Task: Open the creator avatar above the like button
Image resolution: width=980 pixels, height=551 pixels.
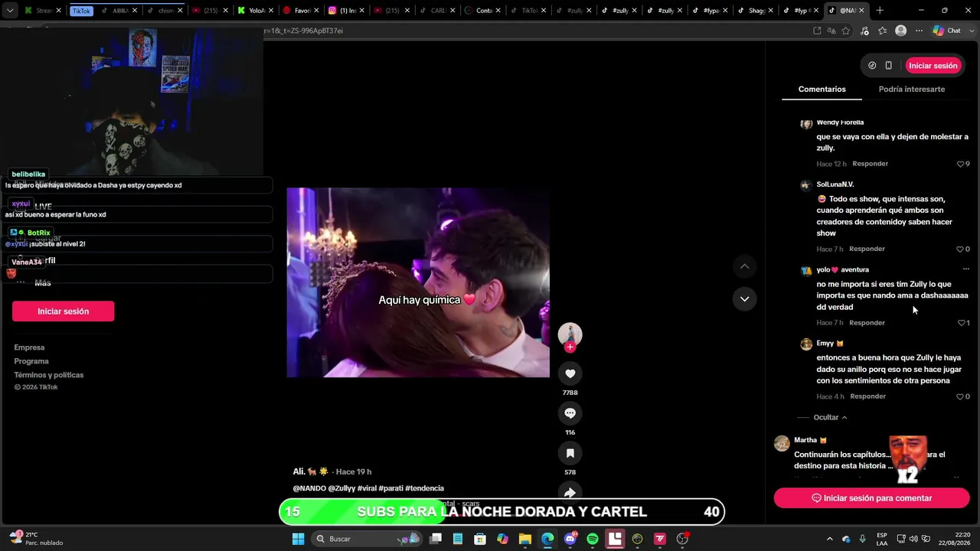Action: pos(570,334)
